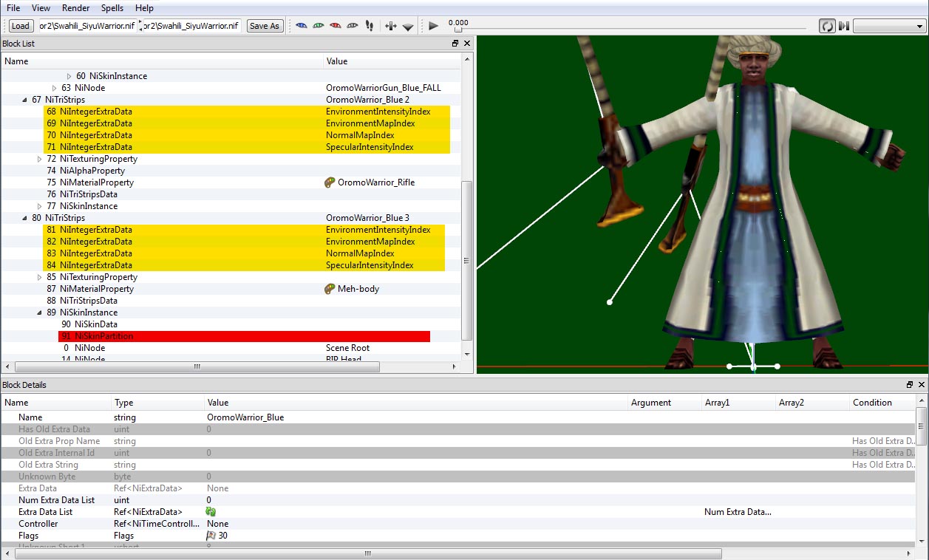Click OromoWarriorGun_Blue_FALL value cell
This screenshot has height=560, width=929.
click(392, 88)
